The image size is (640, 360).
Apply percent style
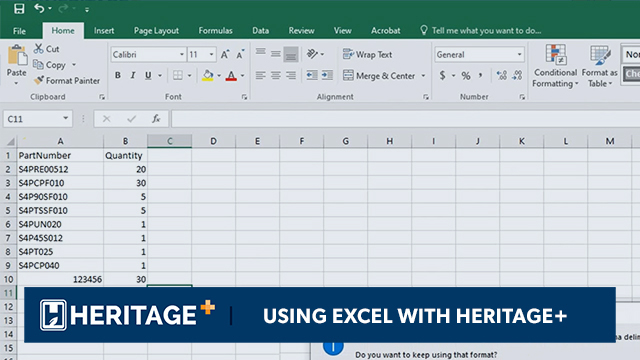pyautogui.click(x=466, y=76)
